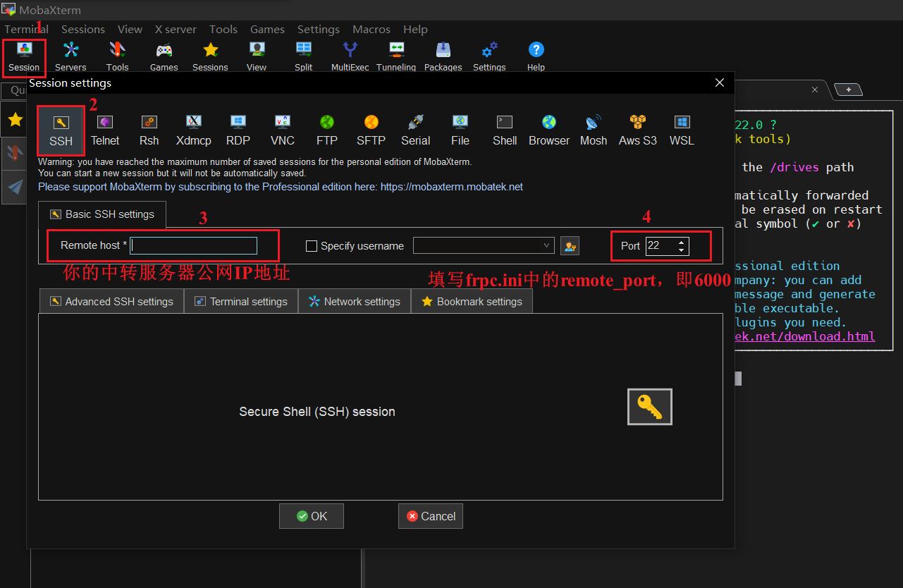Select the File session type
Screen dimensions: 903x588
click(x=460, y=130)
